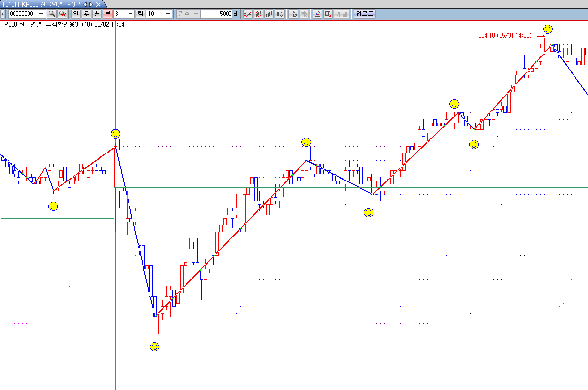The image size is (588, 390).
Task: Click the red and blue candlestick icon
Action: click(317, 14)
